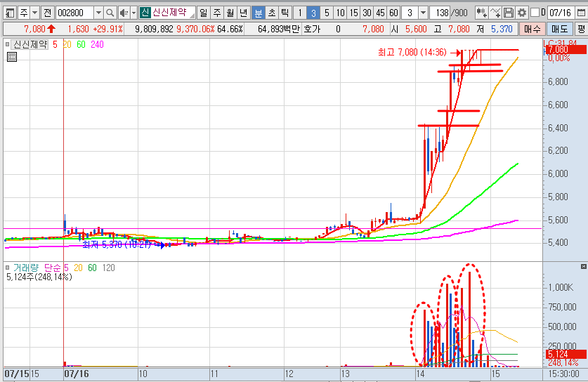Click the trading volume 9,809,892 value
The height and width of the screenshot is (382, 588).
(x=154, y=29)
